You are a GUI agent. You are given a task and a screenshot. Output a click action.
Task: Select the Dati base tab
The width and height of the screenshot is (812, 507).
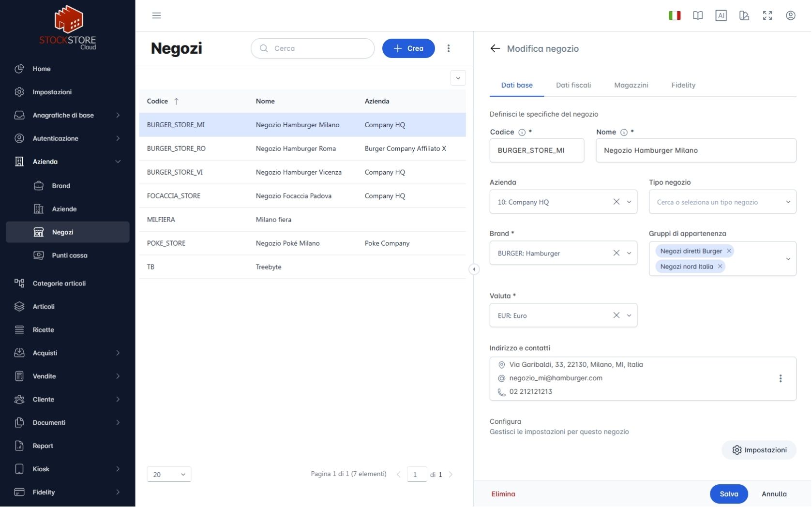click(x=517, y=85)
